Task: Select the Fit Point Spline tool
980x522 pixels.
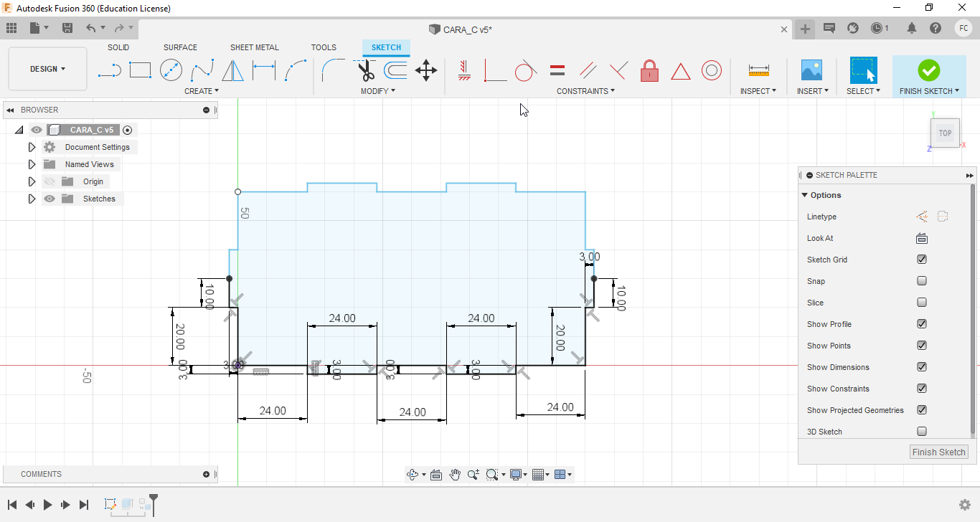Action: coord(202,70)
